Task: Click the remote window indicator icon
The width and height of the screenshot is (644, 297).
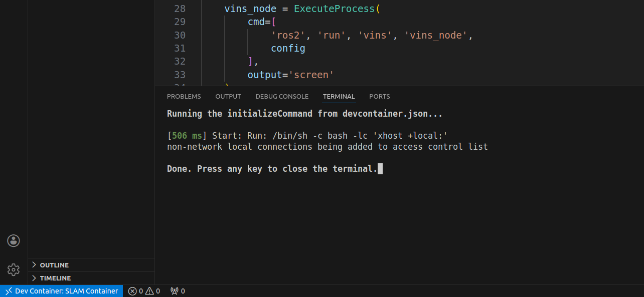Action: pos(9,291)
